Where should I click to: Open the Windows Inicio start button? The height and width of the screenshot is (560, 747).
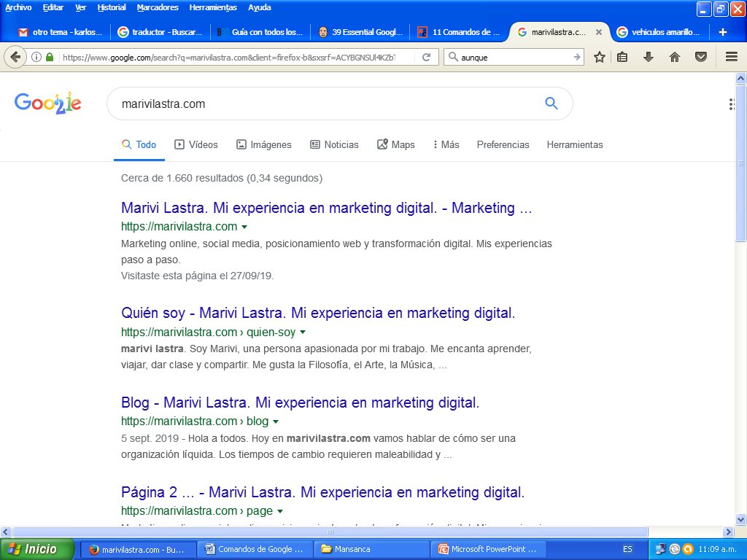point(36,549)
